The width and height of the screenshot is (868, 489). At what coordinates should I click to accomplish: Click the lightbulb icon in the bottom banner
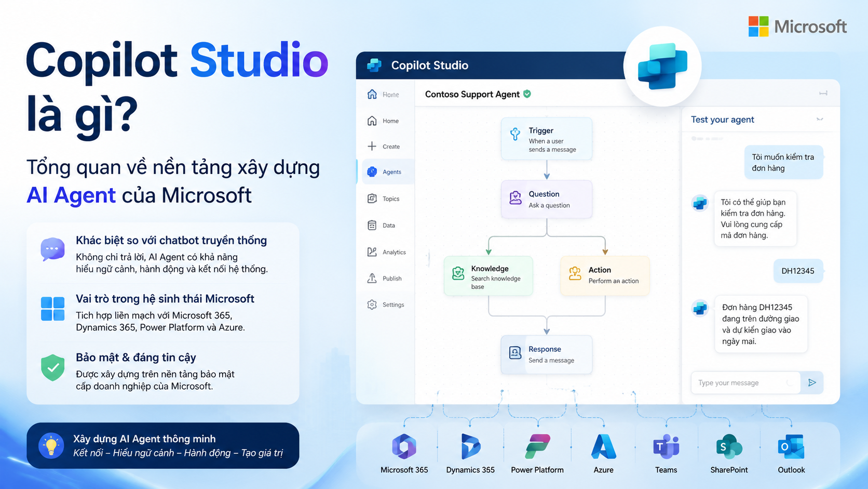pyautogui.click(x=51, y=446)
